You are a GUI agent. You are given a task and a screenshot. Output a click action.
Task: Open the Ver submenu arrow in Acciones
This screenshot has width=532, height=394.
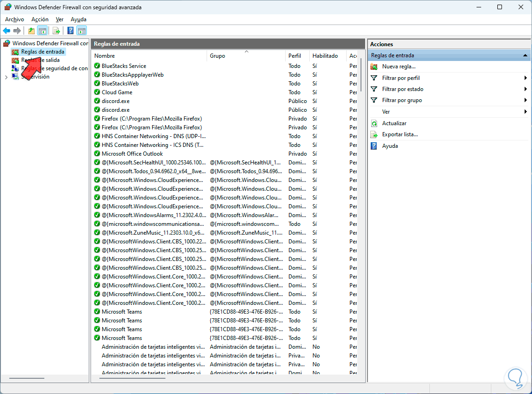[x=525, y=112]
